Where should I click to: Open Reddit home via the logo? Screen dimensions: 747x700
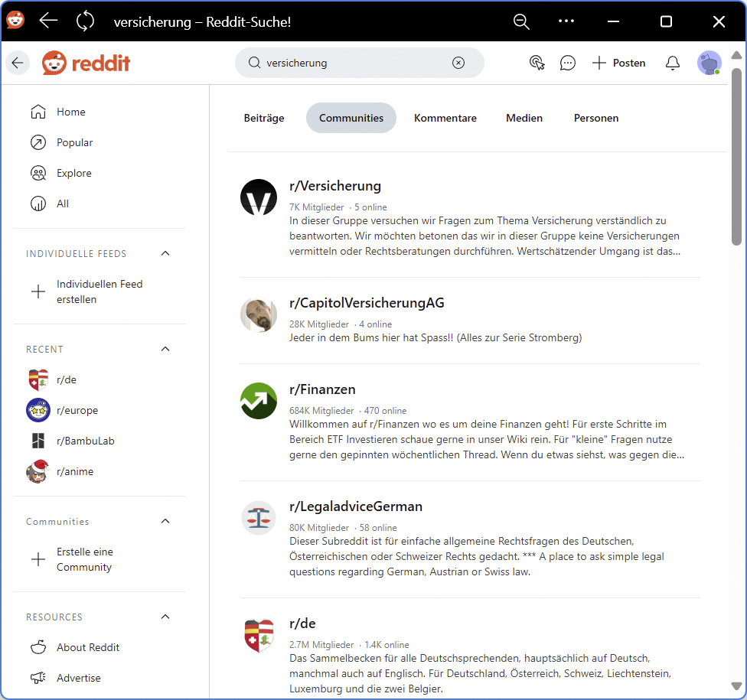(86, 63)
